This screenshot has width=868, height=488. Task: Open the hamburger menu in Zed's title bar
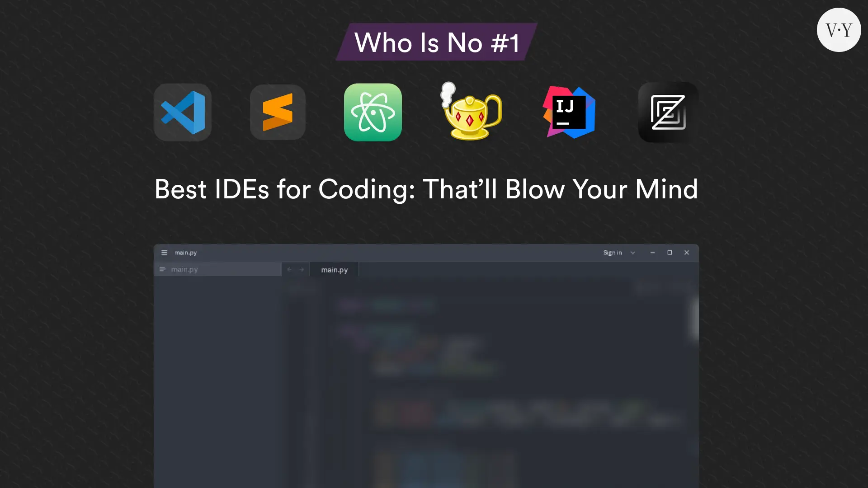164,253
